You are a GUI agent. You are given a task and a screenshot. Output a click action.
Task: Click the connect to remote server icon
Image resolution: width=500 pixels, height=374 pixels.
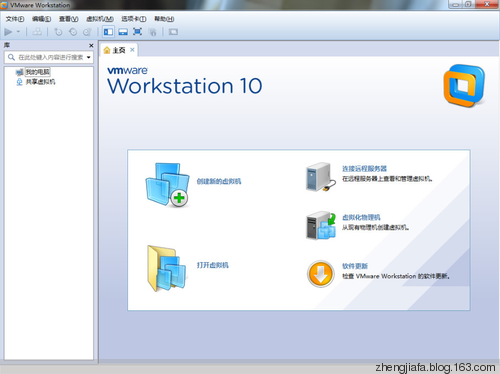click(x=320, y=177)
